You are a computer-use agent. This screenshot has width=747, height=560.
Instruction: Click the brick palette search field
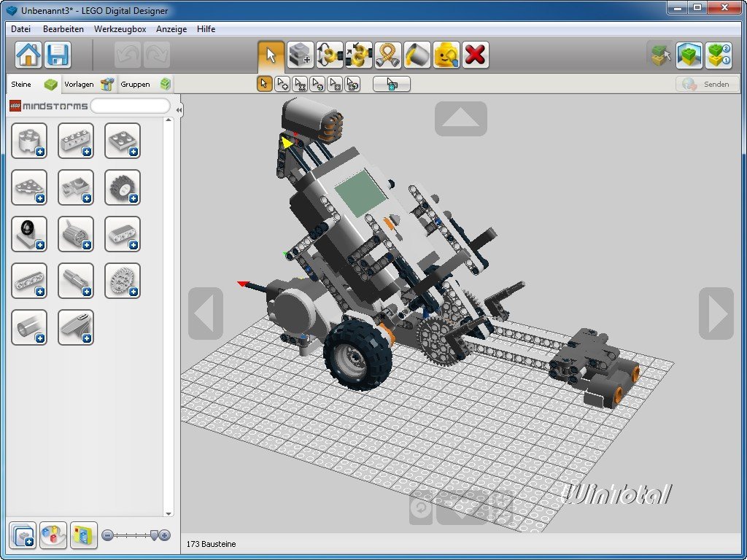pyautogui.click(x=130, y=106)
